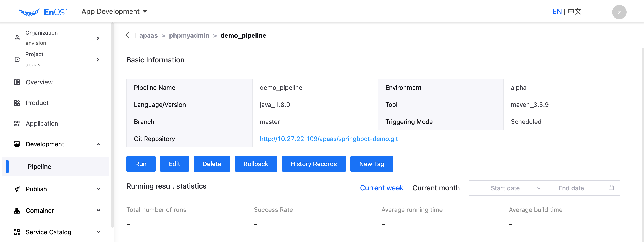Click the Service Catalog icon

pyautogui.click(x=17, y=232)
